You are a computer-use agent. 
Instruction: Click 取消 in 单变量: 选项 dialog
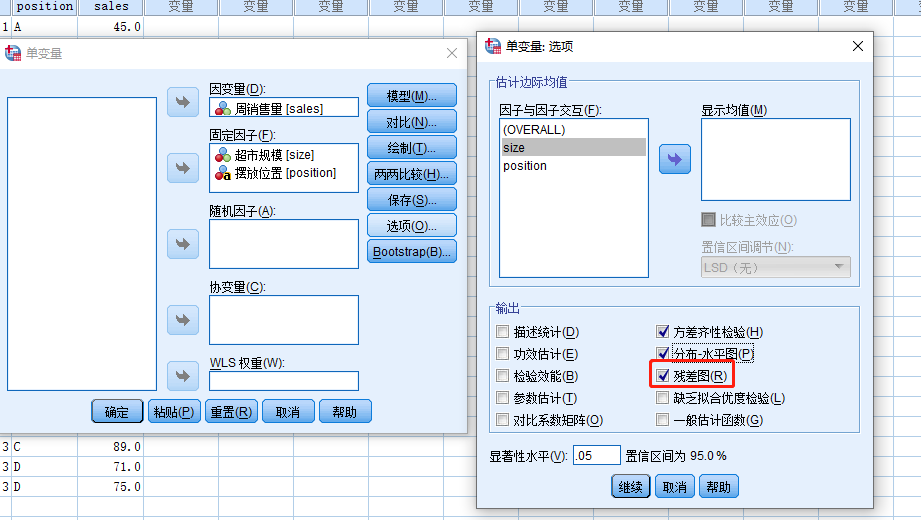(x=674, y=487)
